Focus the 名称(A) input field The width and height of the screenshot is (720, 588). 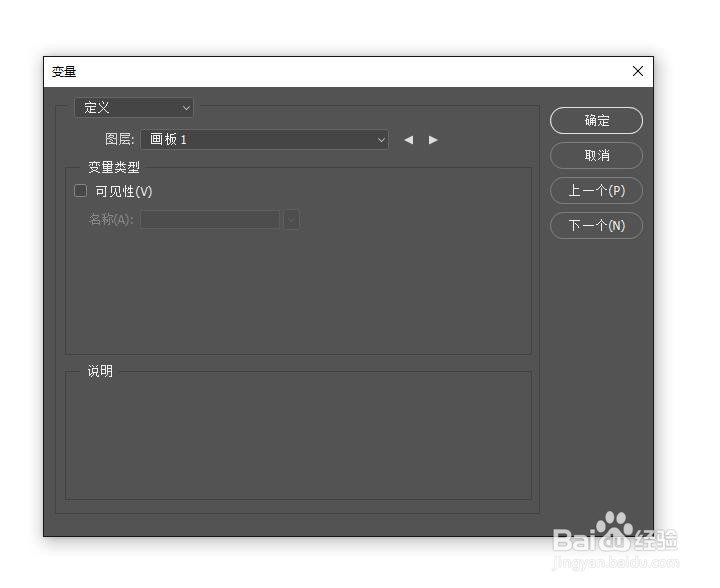[x=210, y=219]
